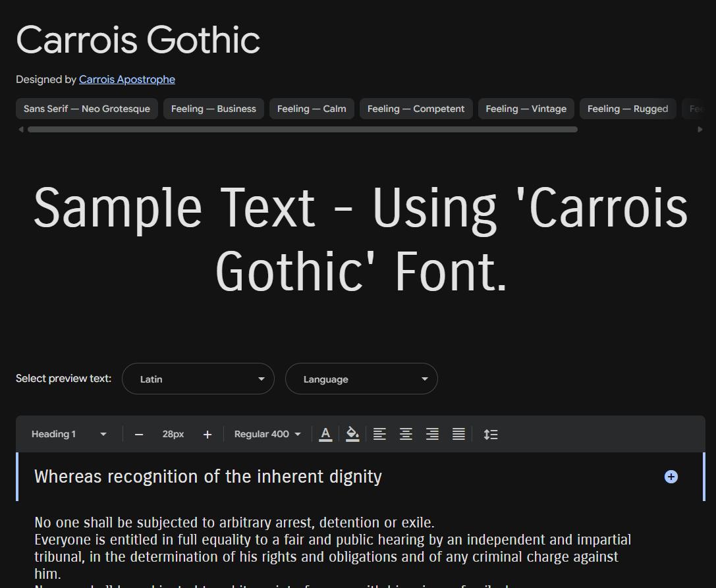
Task: Align text right
Action: pyautogui.click(x=432, y=434)
